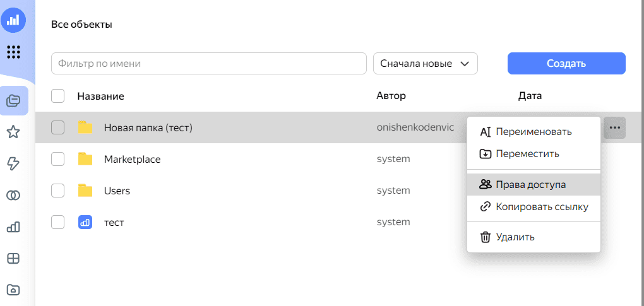Open the all services grid icon
The width and height of the screenshot is (644, 306).
[13, 52]
